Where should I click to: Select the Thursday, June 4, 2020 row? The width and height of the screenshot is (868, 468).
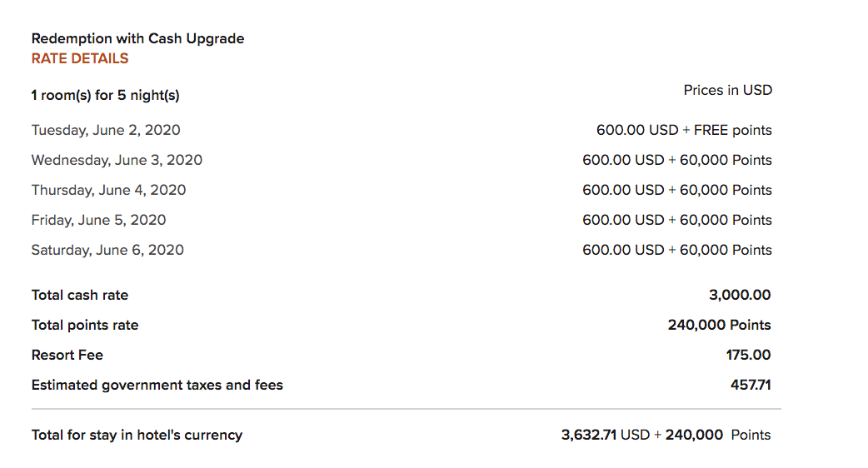pyautogui.click(x=402, y=191)
